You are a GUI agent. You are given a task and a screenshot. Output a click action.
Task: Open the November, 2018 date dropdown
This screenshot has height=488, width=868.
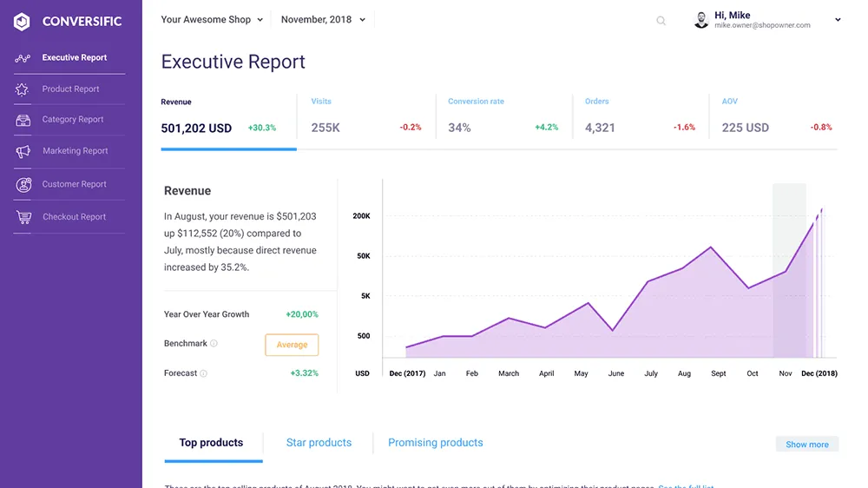click(x=323, y=19)
